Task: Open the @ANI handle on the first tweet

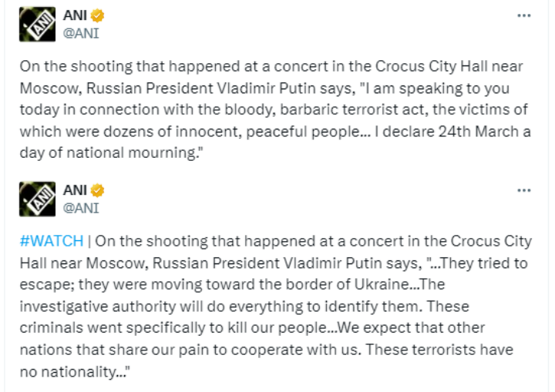Action: pyautogui.click(x=81, y=33)
